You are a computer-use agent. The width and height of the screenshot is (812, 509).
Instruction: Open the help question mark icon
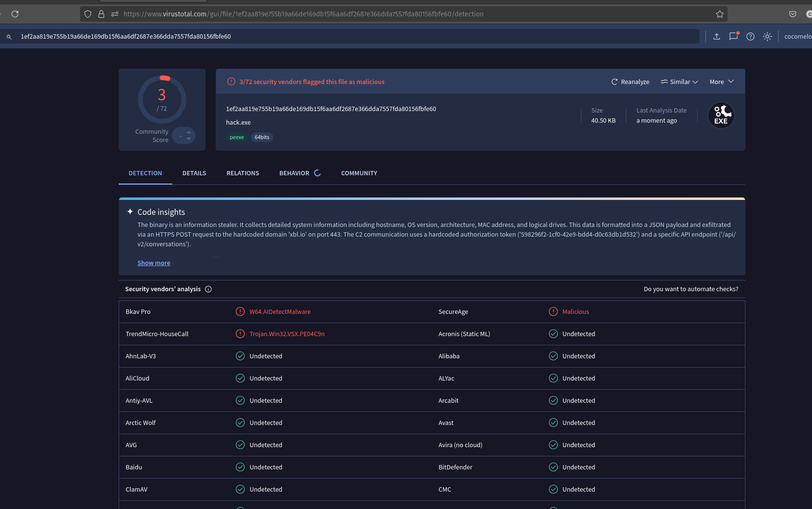[750, 36]
